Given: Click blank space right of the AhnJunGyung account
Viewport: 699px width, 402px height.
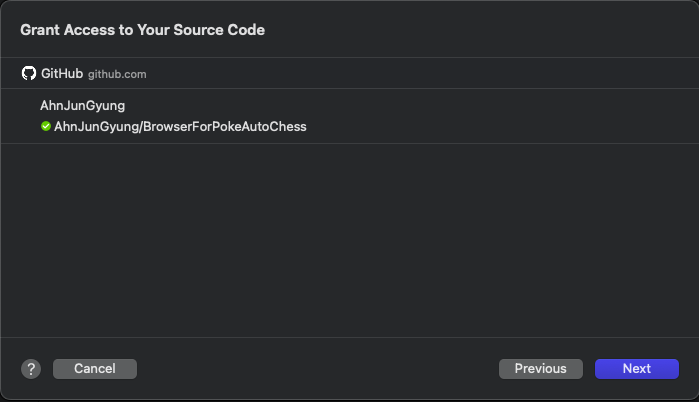Looking at the screenshot, I should point(400,105).
